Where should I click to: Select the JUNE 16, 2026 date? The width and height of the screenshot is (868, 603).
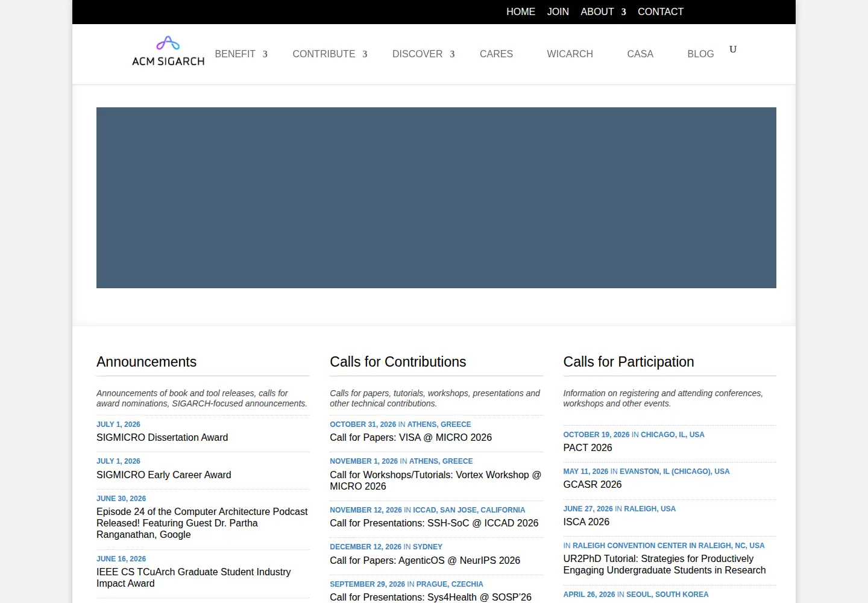point(121,559)
